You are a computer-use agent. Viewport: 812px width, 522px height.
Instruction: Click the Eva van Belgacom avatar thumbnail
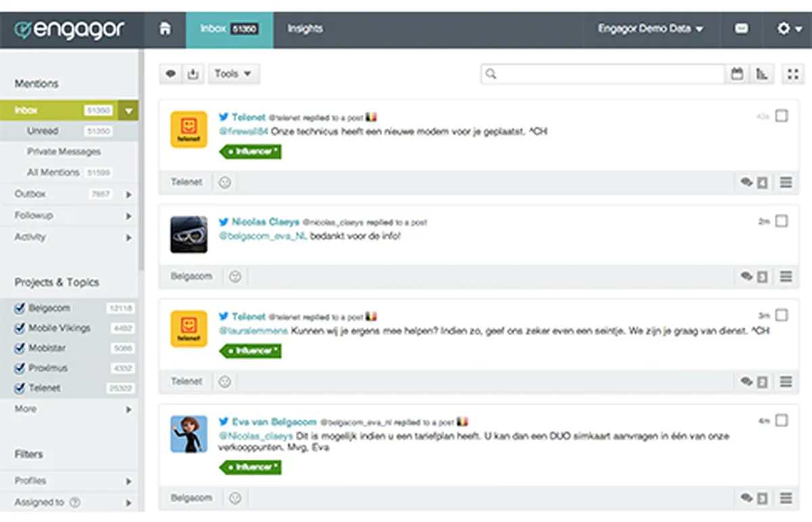189,434
